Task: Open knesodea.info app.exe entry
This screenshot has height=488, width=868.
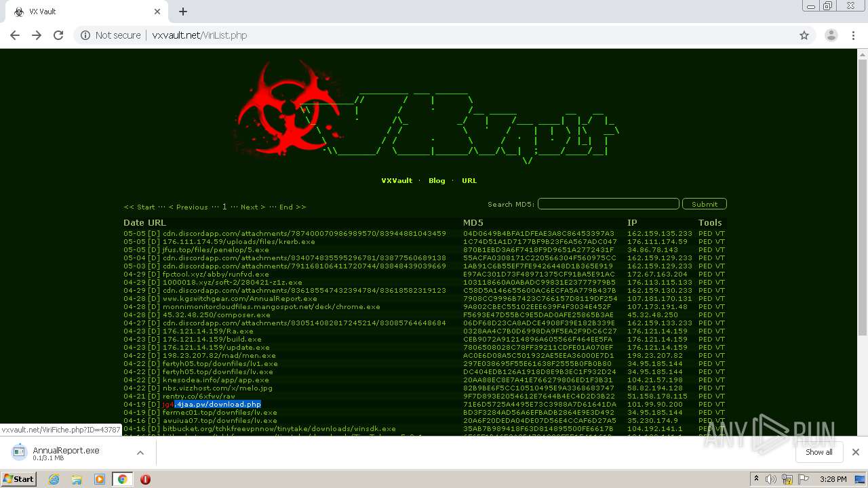Action: (216, 380)
